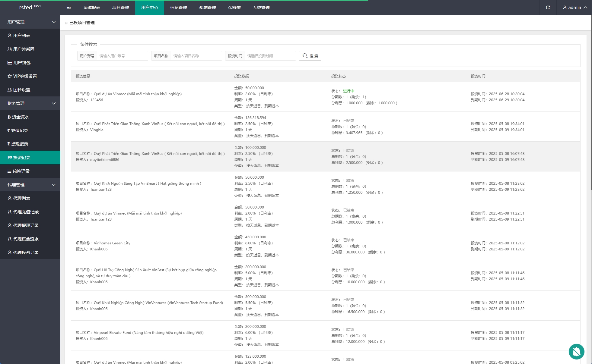Image resolution: width=592 pixels, height=364 pixels.
Task: Open 充值记录 rupee icon item
Action: (19, 130)
